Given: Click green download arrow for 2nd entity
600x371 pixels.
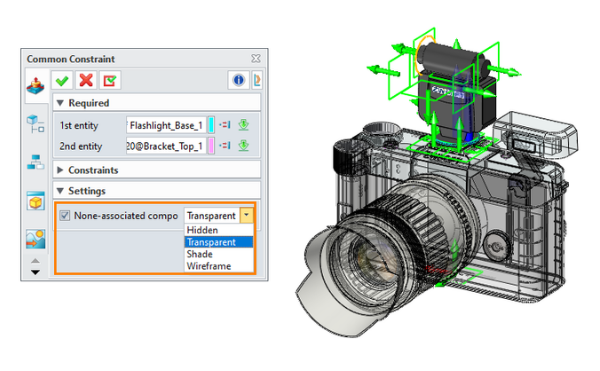Looking at the screenshot, I should (x=244, y=146).
